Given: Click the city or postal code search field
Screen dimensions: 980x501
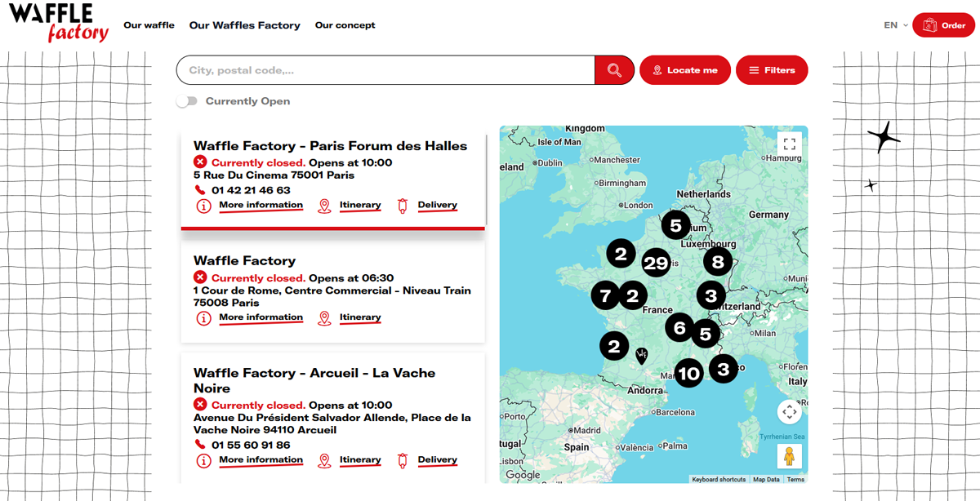Looking at the screenshot, I should (x=385, y=70).
